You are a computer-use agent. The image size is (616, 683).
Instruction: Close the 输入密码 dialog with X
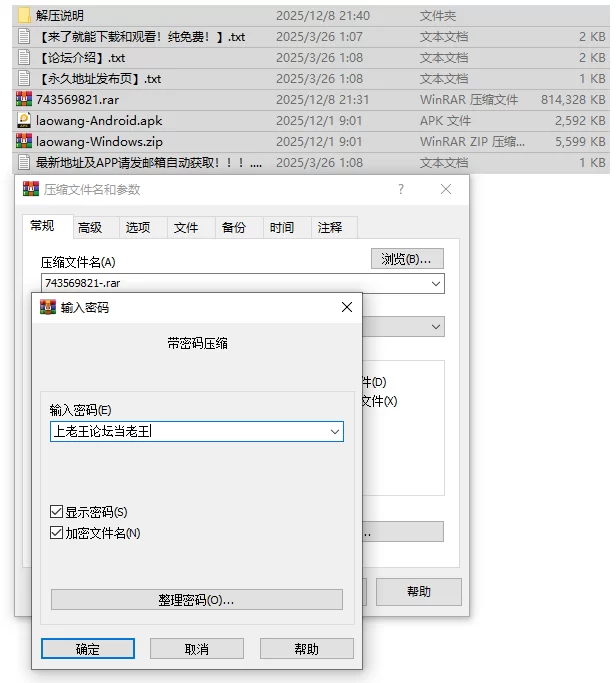click(347, 307)
